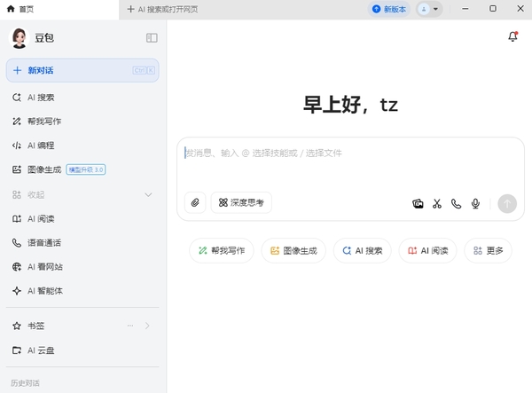Expand the 书签 arrow chevron
Viewport: 532px width, 393px height.
tap(147, 326)
